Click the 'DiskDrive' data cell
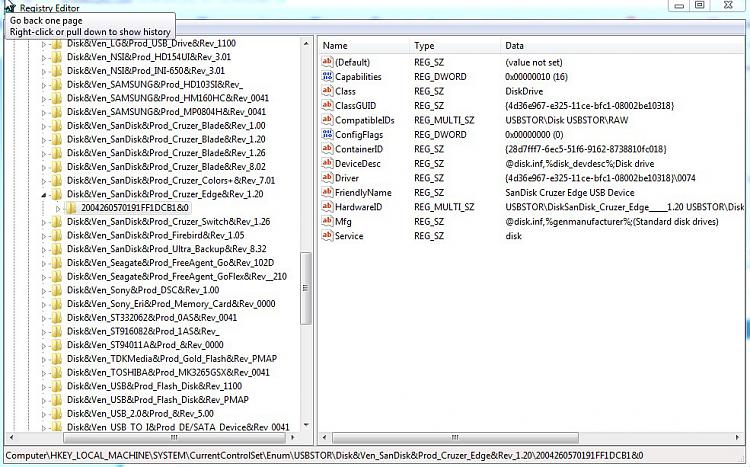The image size is (750, 467). tap(524, 91)
